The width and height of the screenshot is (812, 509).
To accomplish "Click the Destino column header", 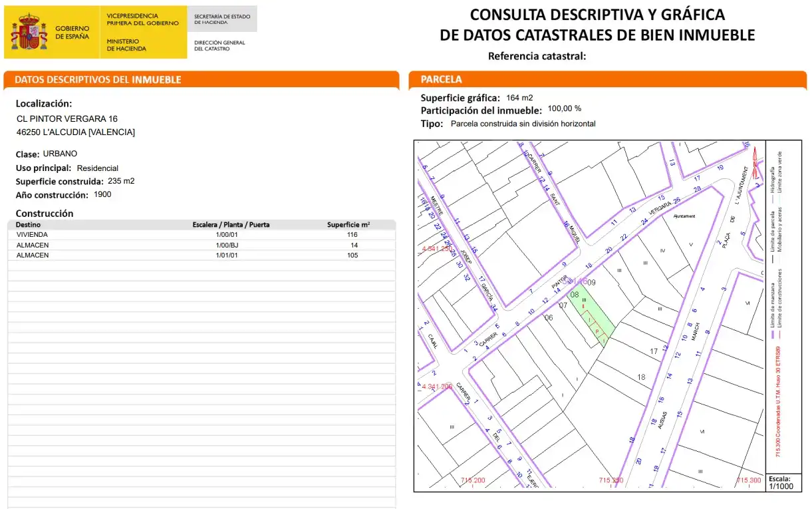I will (28, 225).
